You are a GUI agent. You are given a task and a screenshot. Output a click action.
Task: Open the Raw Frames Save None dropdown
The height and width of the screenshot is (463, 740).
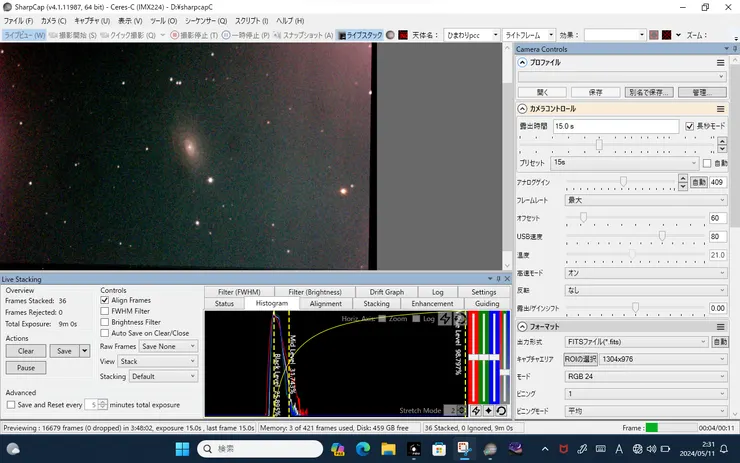pyautogui.click(x=168, y=346)
